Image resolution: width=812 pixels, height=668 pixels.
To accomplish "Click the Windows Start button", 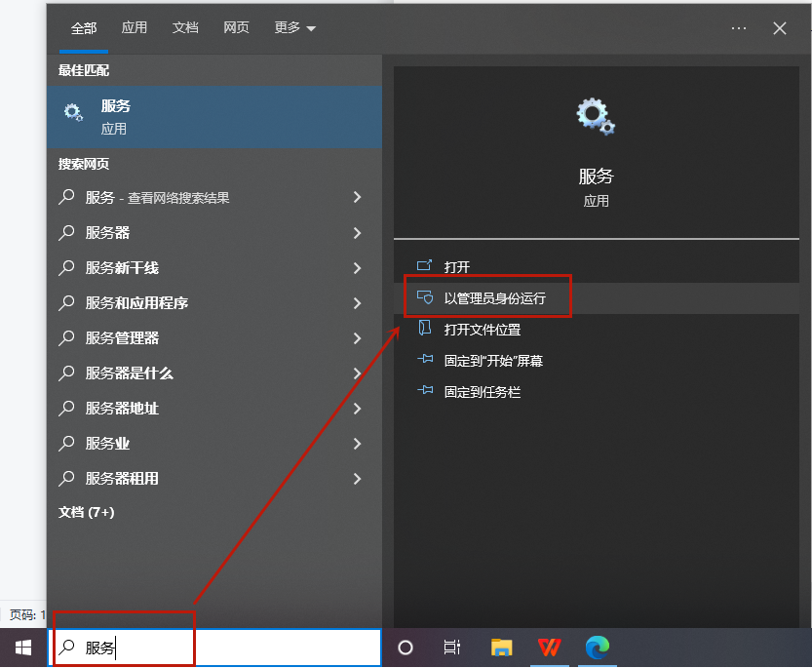I will click(21, 647).
